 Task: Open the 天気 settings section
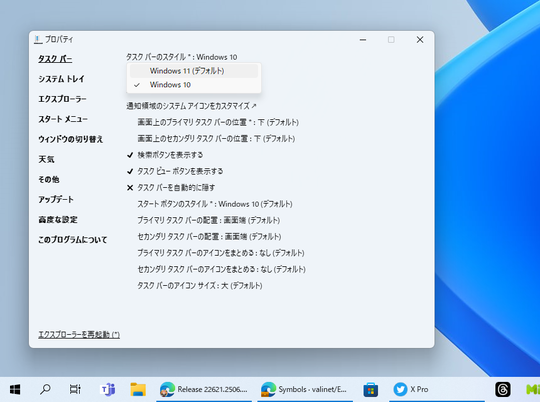tap(46, 159)
